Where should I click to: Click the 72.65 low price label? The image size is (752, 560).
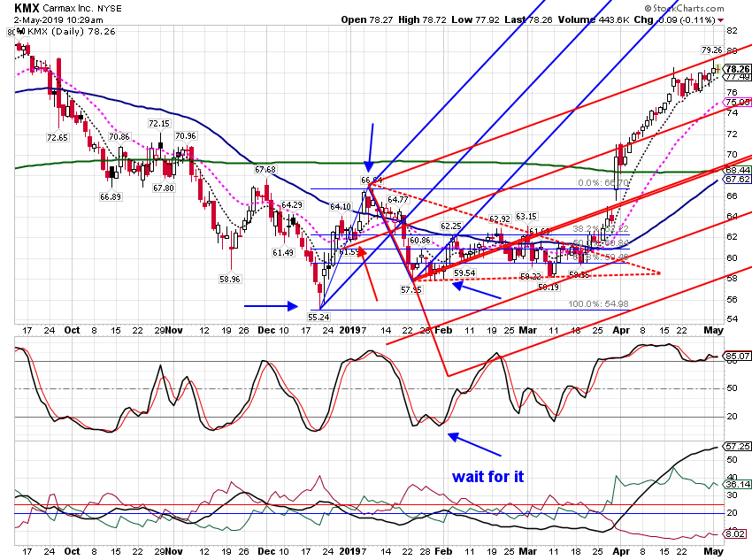pos(58,138)
